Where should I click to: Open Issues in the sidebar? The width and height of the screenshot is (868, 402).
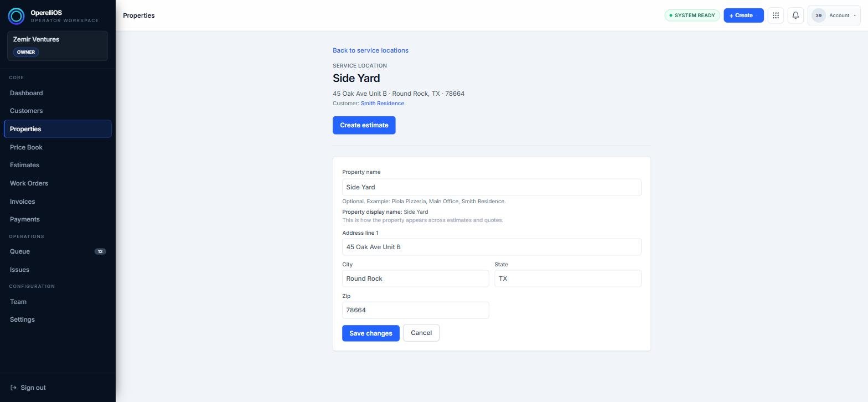click(58, 270)
